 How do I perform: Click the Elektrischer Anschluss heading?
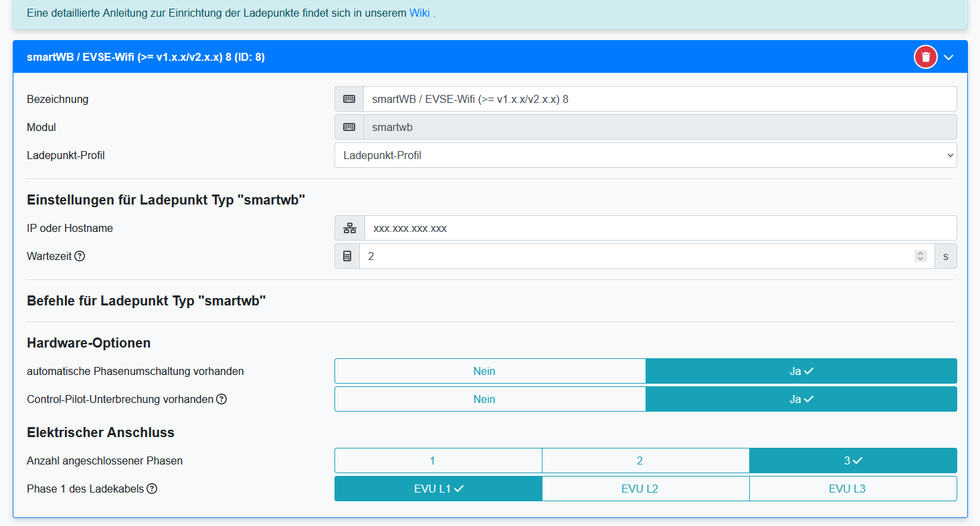tap(100, 432)
